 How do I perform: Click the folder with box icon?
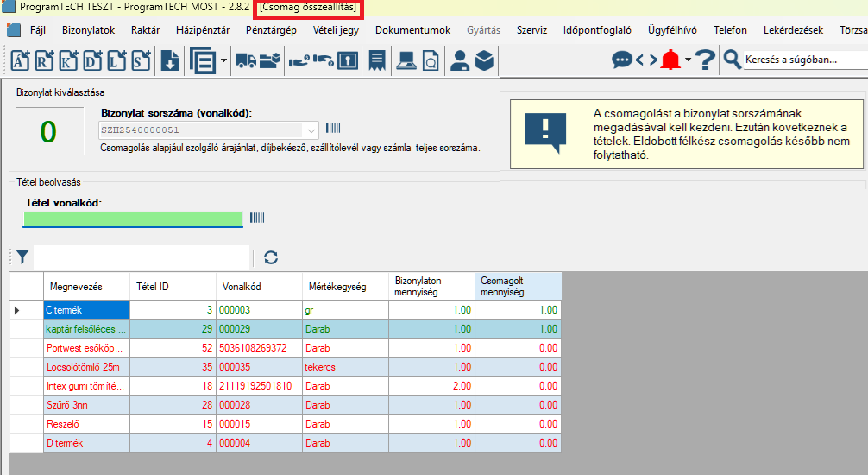(x=270, y=60)
